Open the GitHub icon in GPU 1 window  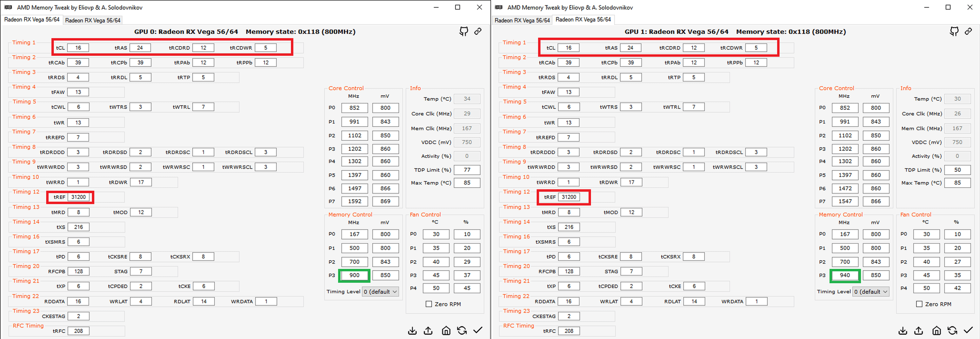point(954,32)
